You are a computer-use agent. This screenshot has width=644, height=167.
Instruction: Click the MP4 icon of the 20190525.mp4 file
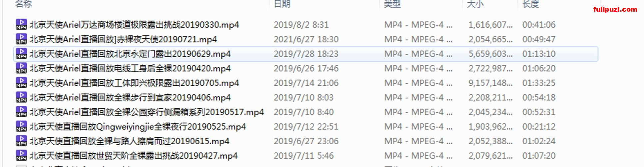tap(21, 126)
